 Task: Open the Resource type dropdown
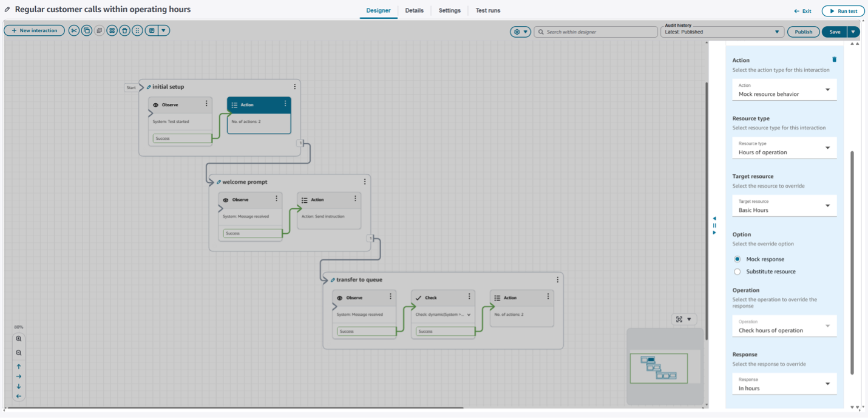(784, 148)
